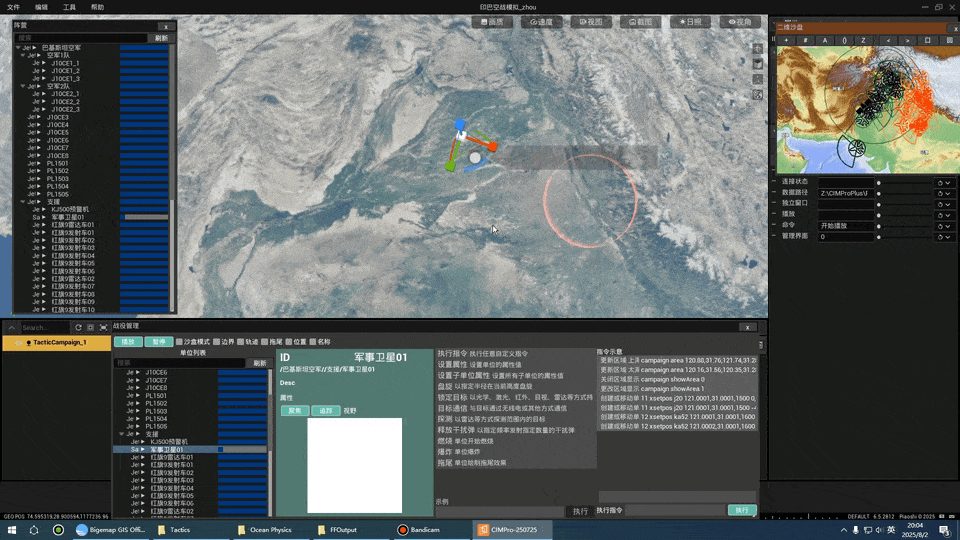
Task: Click the 追踪 track button
Action: coord(326,411)
